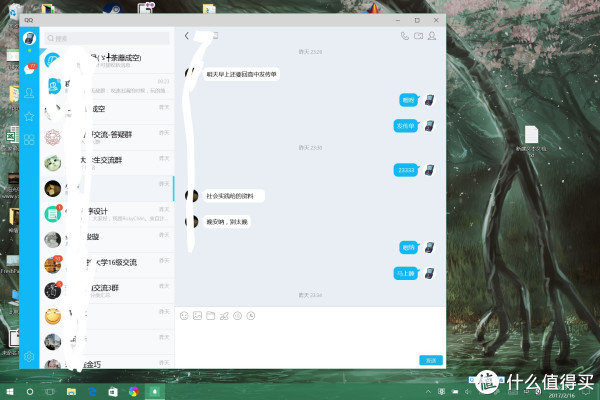Open File Explorer from the taskbar

click(71, 392)
